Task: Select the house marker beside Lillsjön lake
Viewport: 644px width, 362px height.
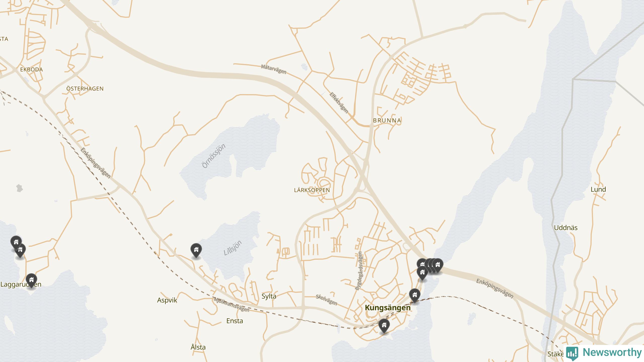Action: pyautogui.click(x=196, y=250)
